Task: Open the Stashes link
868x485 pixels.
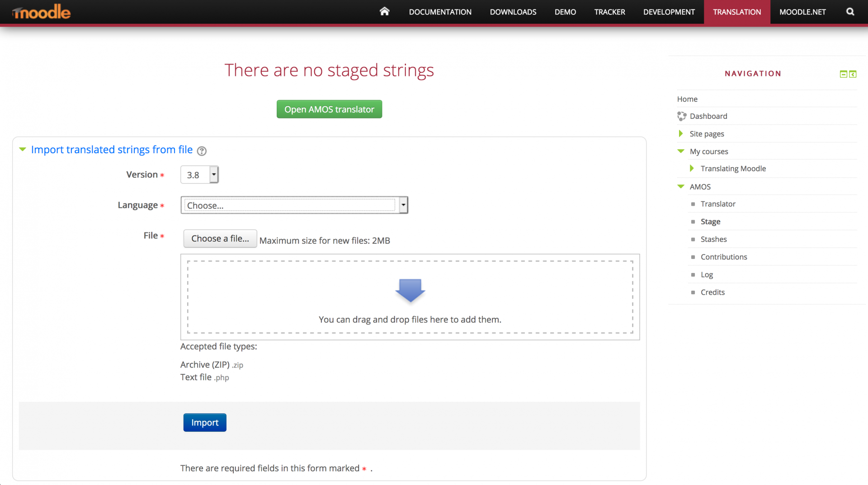Action: point(713,239)
